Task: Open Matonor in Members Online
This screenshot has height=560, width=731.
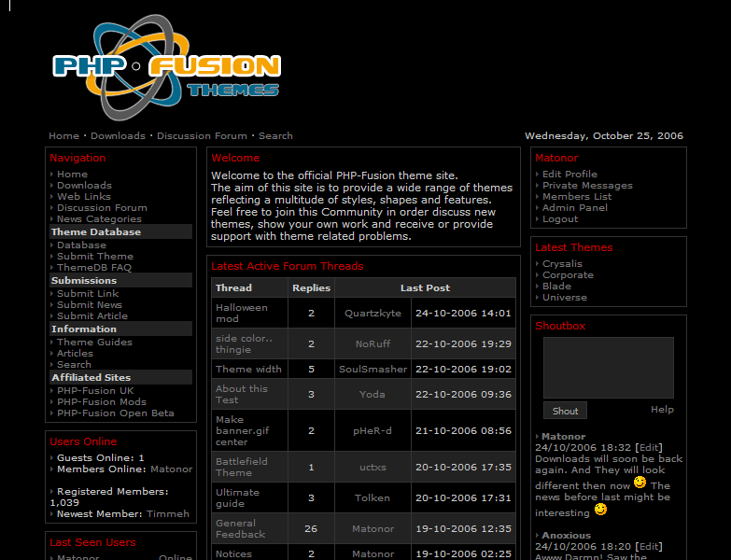Action: pos(172,469)
